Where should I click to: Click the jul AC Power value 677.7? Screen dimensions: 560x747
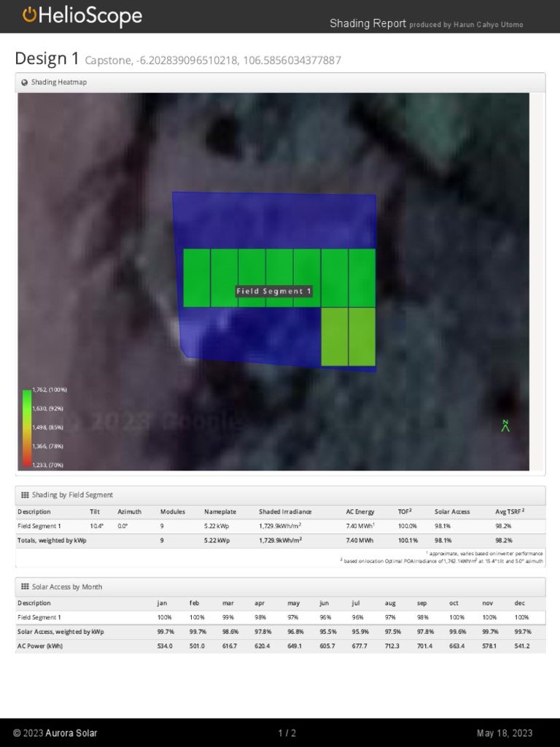(359, 646)
